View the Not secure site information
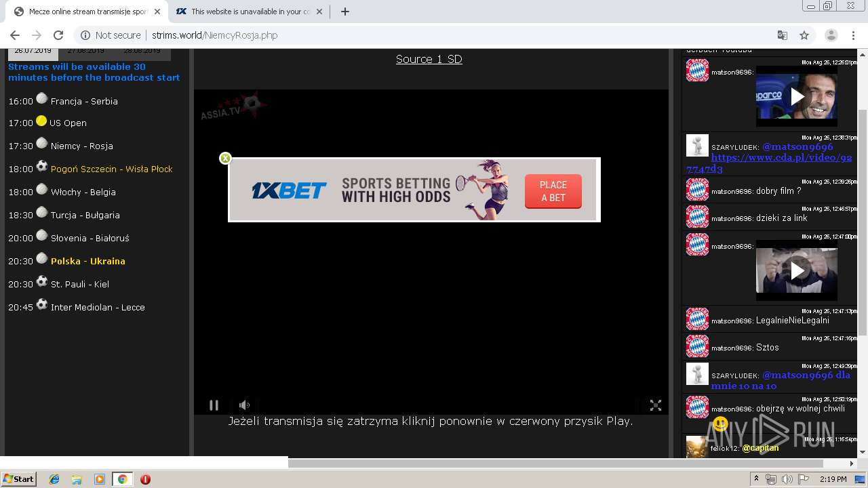The height and width of the screenshot is (488, 868). point(111,35)
